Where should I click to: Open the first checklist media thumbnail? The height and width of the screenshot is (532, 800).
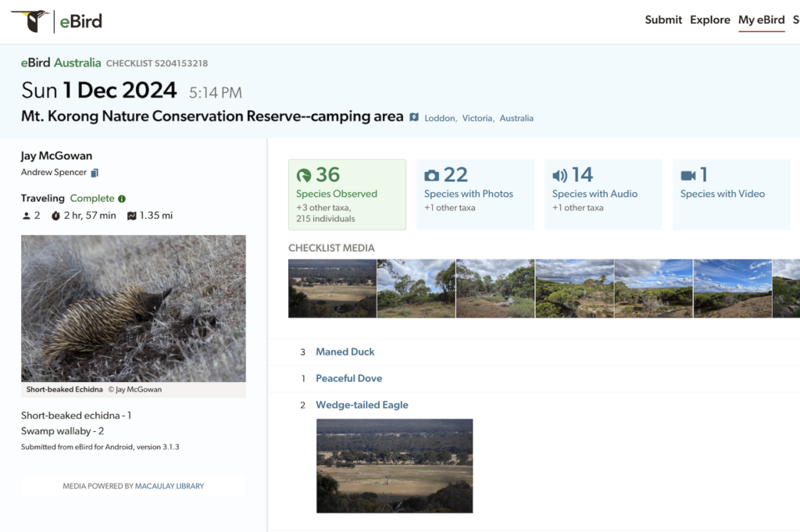tap(333, 288)
